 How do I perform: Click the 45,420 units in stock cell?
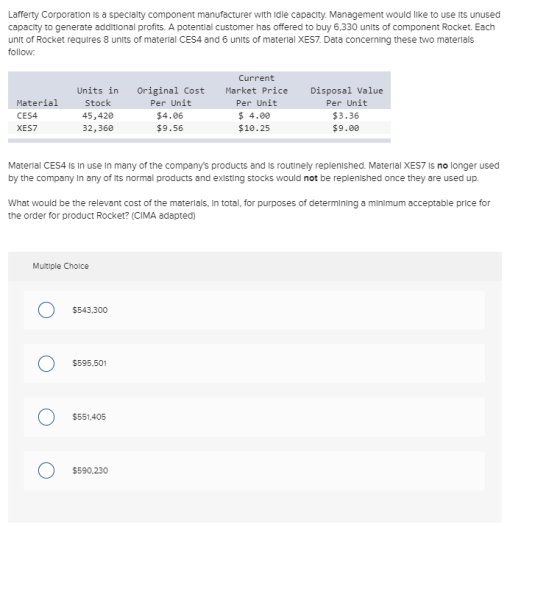98,116
